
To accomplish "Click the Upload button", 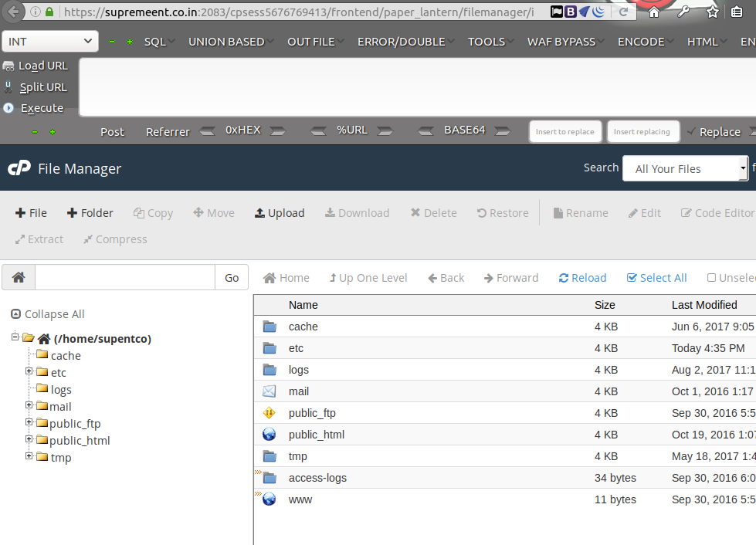I will [280, 213].
